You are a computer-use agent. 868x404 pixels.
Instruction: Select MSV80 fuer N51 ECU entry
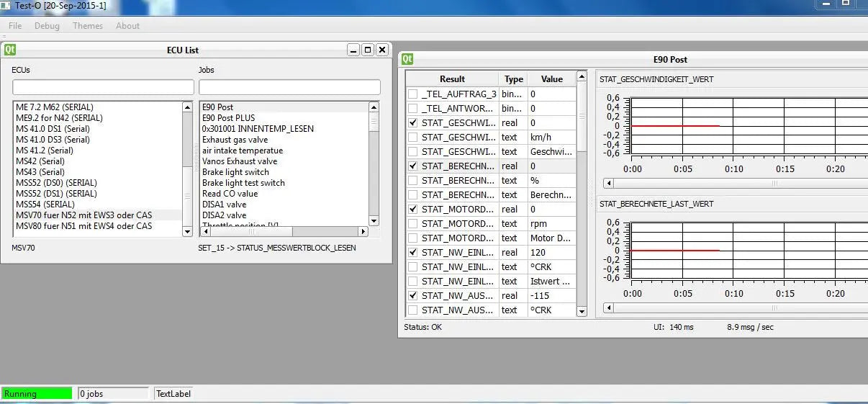[83, 226]
